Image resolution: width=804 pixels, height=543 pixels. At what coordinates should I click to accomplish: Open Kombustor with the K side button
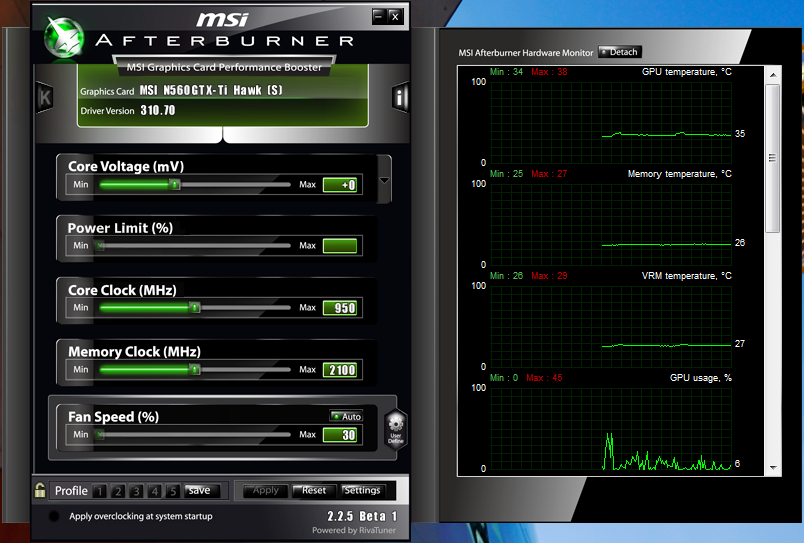point(45,97)
